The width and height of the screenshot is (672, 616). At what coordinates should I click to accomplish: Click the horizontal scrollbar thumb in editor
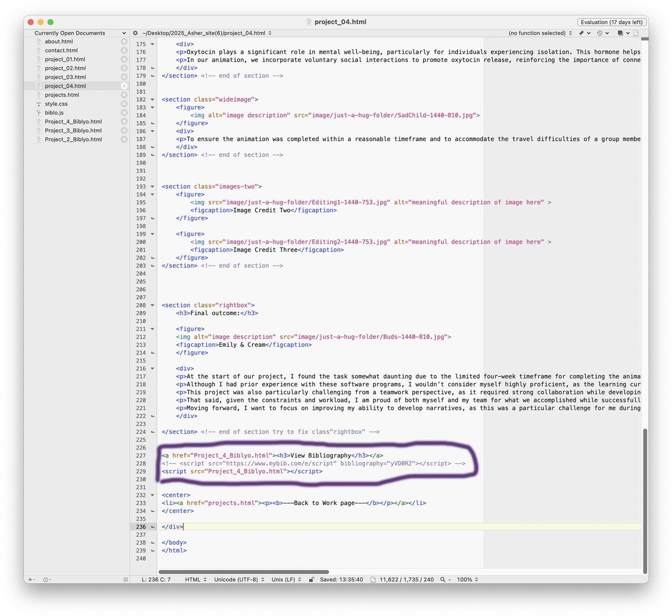click(x=244, y=572)
